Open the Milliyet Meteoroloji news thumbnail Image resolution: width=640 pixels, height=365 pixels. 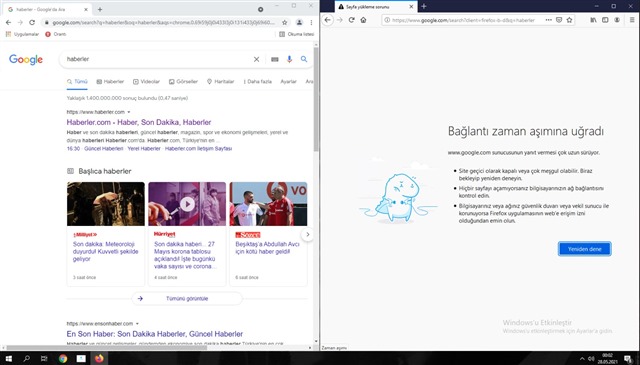tap(106, 204)
